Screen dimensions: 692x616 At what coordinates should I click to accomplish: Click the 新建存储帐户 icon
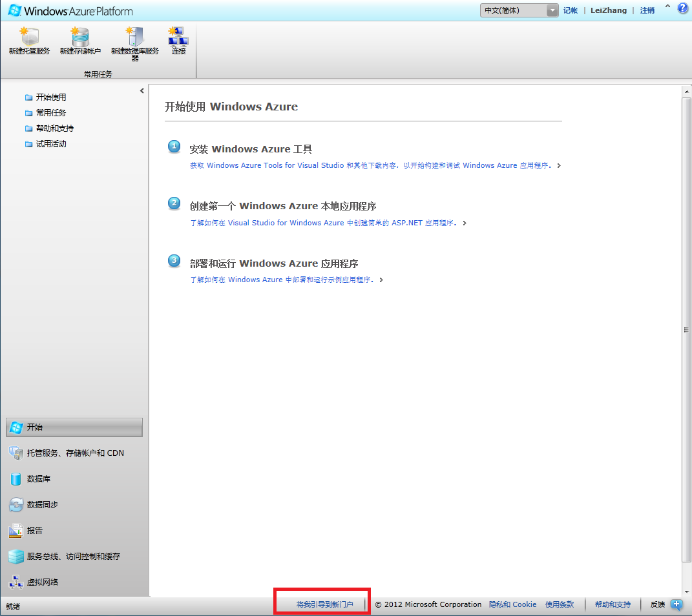click(x=80, y=37)
